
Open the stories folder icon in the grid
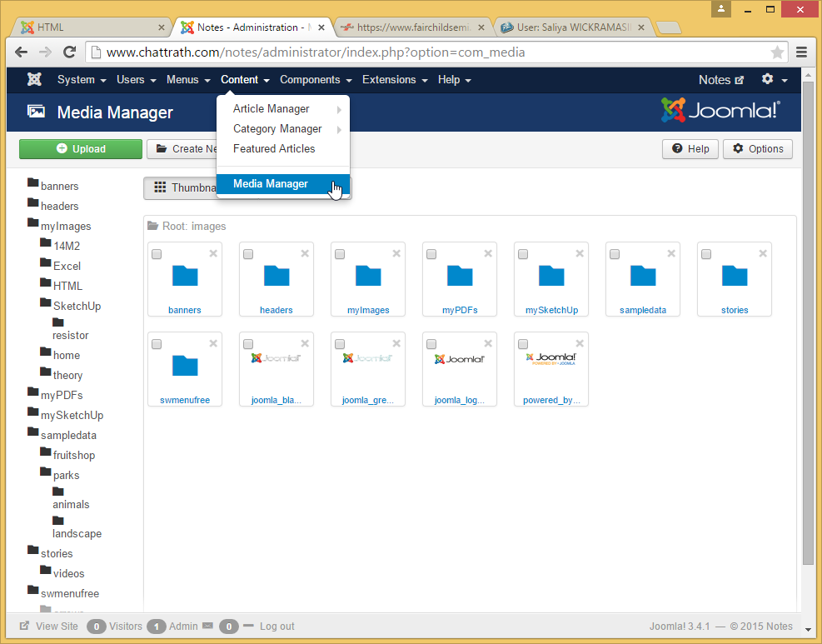[x=734, y=276]
